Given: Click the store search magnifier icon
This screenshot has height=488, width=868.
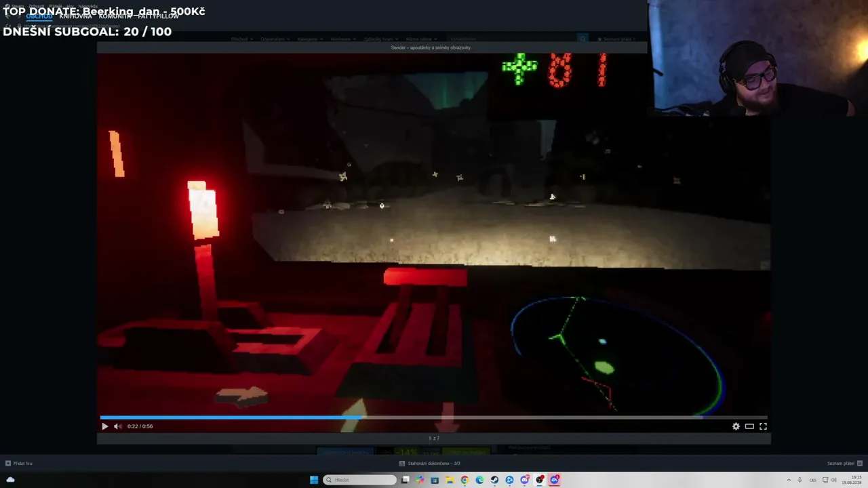Looking at the screenshot, I should pos(582,39).
